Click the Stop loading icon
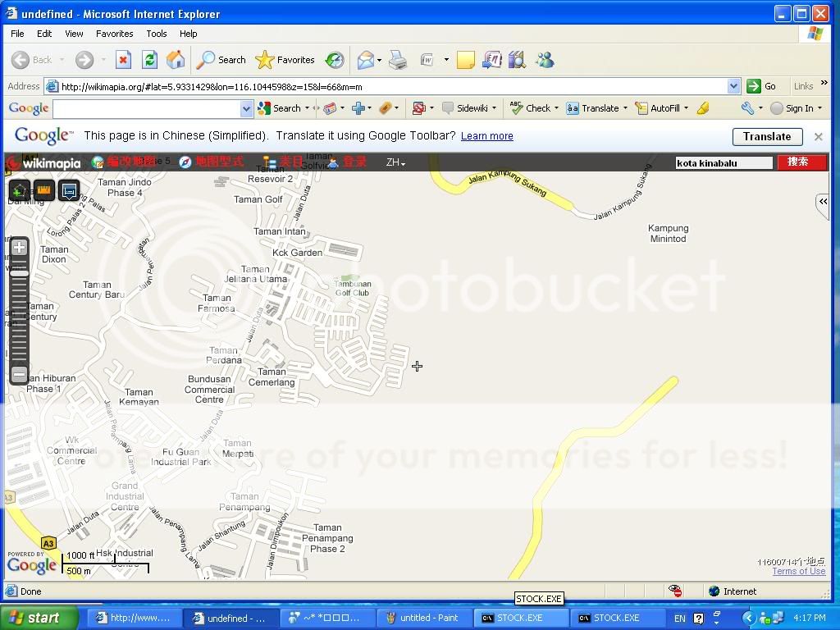 123,60
